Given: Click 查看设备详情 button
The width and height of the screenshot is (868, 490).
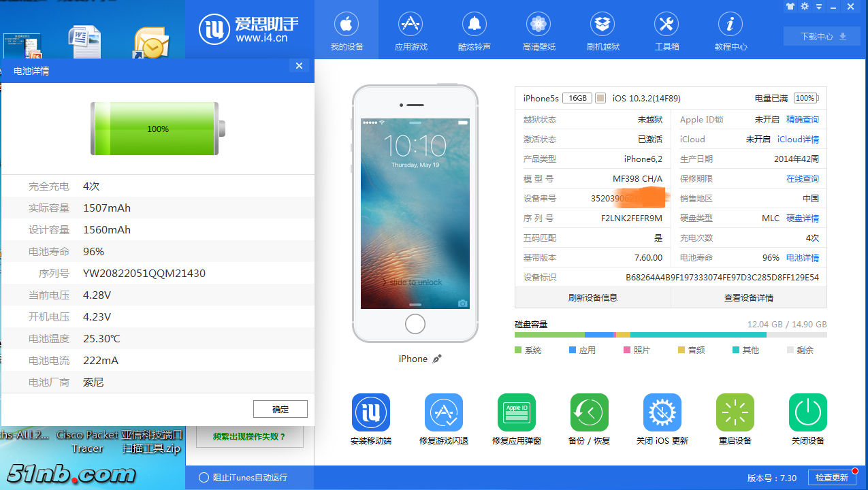Looking at the screenshot, I should pos(749,297).
